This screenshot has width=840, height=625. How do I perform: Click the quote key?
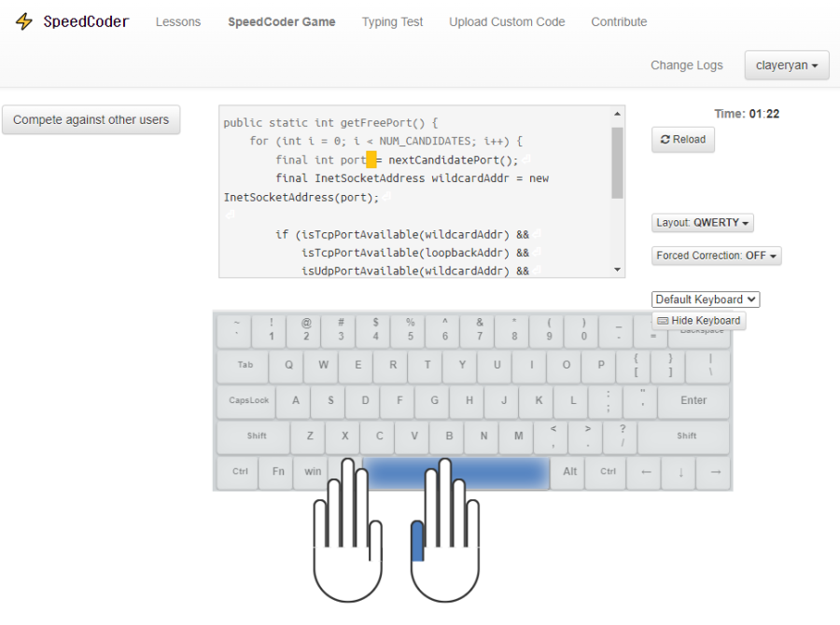[640, 400]
